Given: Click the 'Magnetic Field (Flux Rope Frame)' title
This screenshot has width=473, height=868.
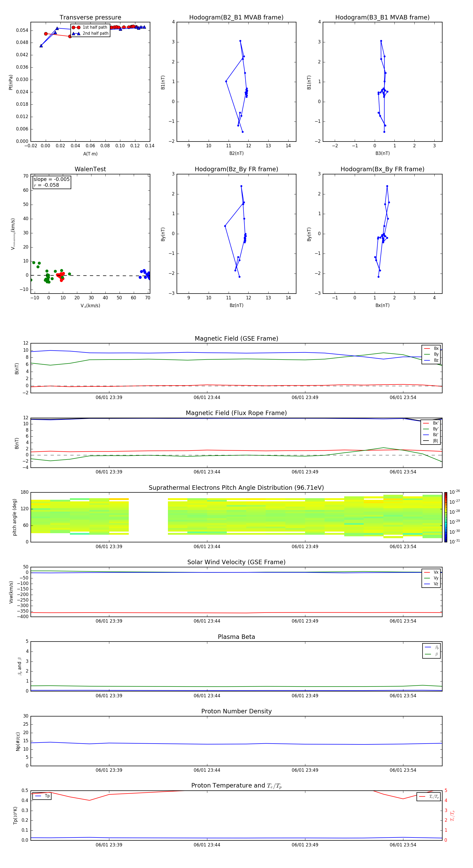Looking at the screenshot, I should click(236, 413).
